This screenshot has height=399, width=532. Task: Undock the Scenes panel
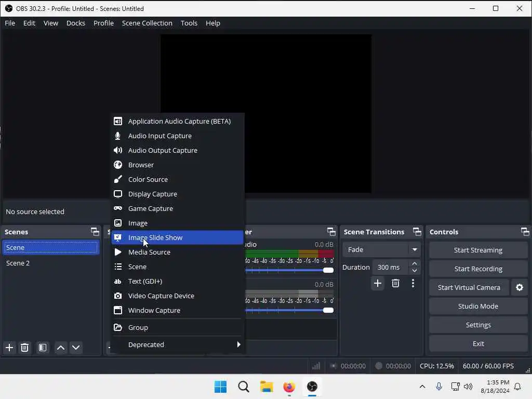(95, 232)
